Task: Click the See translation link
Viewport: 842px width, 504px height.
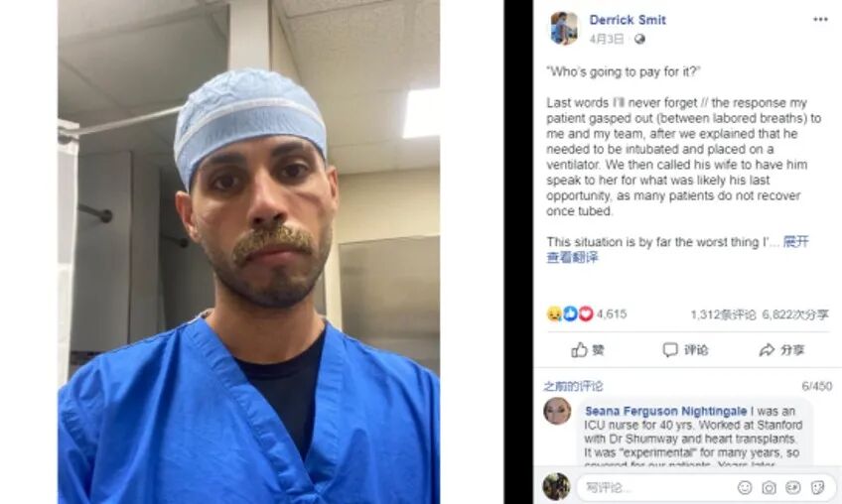Action: (572, 257)
